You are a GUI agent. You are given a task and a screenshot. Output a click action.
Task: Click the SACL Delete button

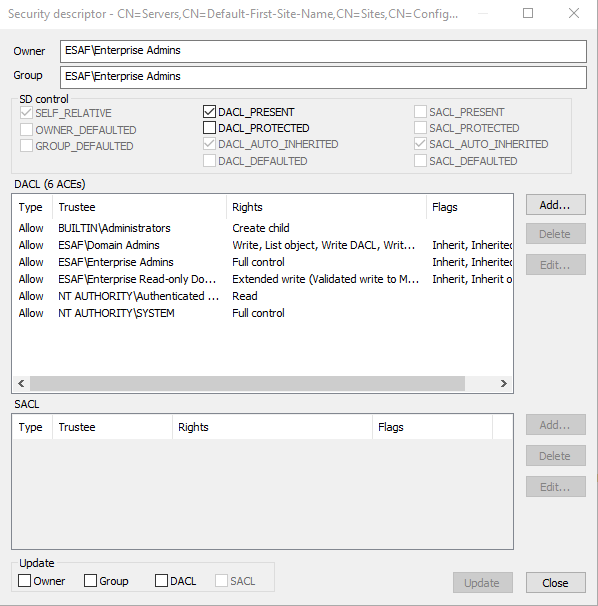point(555,456)
